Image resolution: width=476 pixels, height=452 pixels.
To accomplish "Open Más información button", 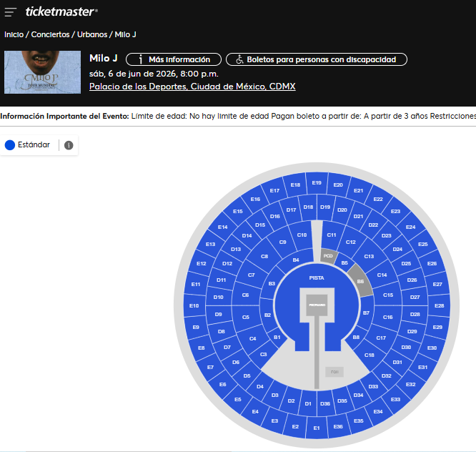I will click(x=174, y=59).
